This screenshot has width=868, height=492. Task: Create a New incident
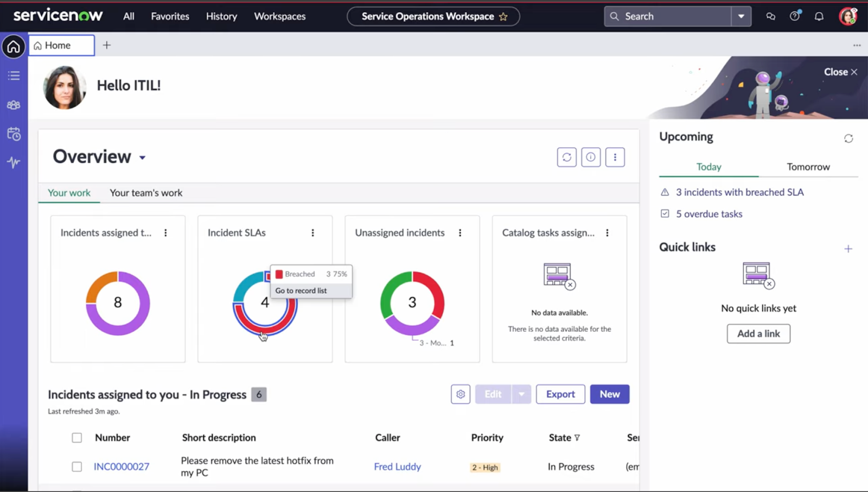click(610, 394)
